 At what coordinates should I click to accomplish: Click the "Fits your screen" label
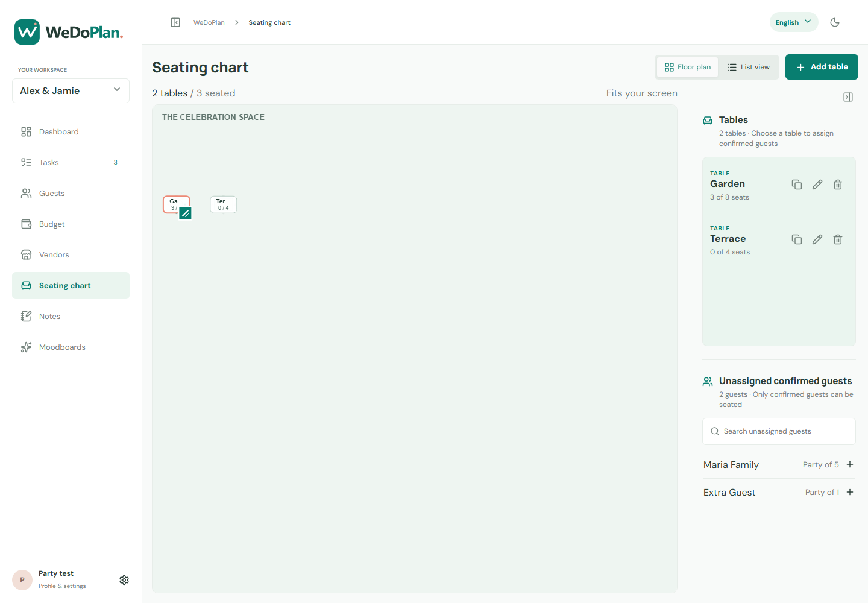point(642,93)
